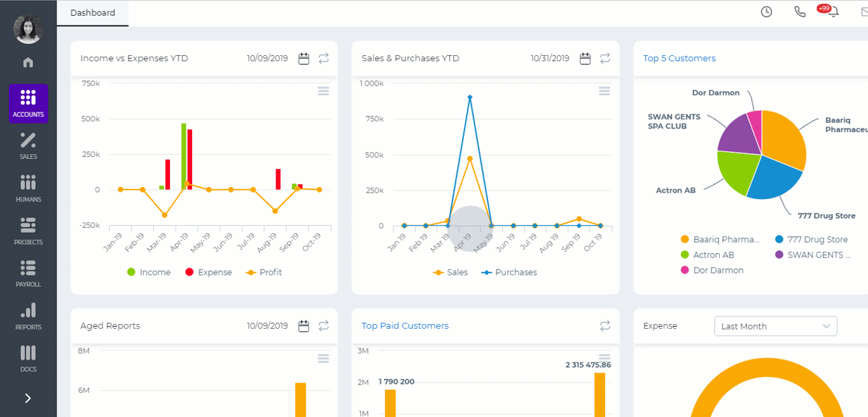Open Sales & Purchases chart hamburger menu
This screenshot has height=417, width=868.
tap(605, 92)
